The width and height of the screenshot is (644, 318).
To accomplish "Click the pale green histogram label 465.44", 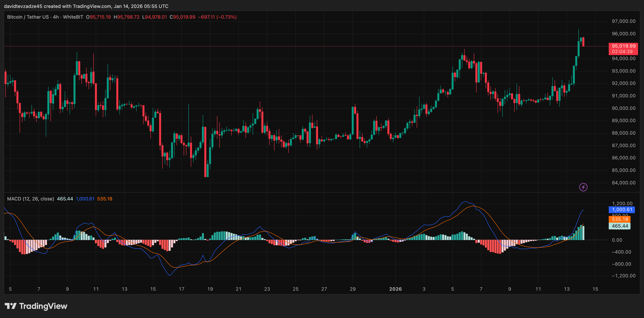I will 620,226.
